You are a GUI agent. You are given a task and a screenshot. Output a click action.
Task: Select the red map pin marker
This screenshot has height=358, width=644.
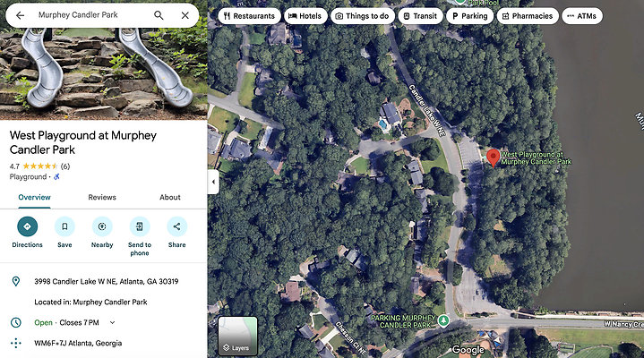click(494, 158)
